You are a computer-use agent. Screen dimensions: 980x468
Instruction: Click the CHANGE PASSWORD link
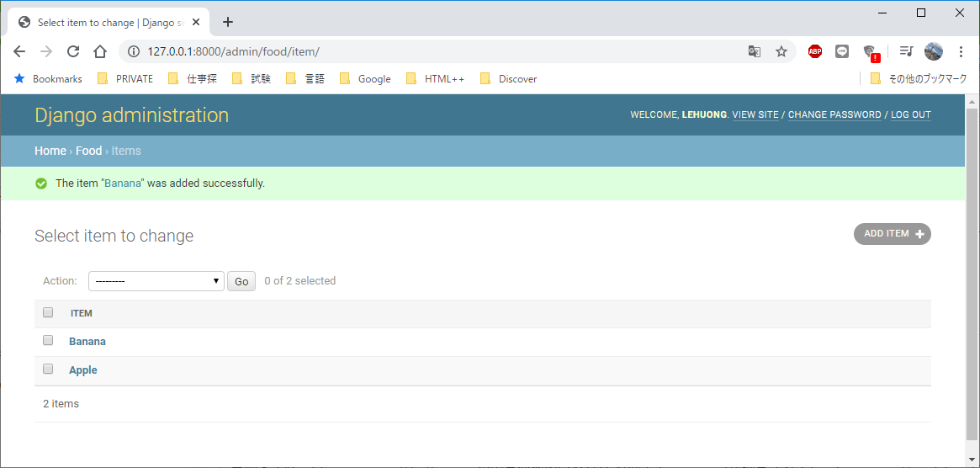tap(834, 115)
